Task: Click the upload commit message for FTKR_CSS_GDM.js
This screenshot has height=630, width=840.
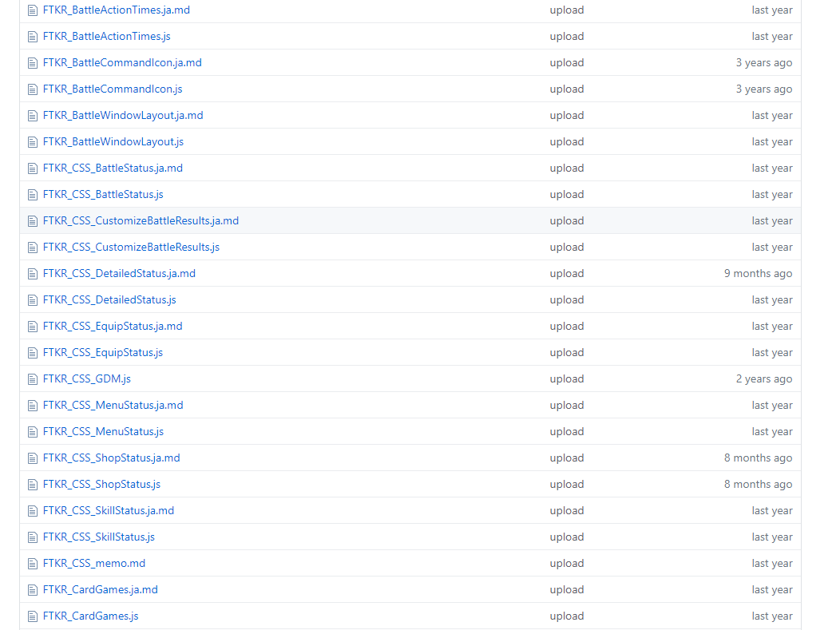Action: click(x=567, y=378)
